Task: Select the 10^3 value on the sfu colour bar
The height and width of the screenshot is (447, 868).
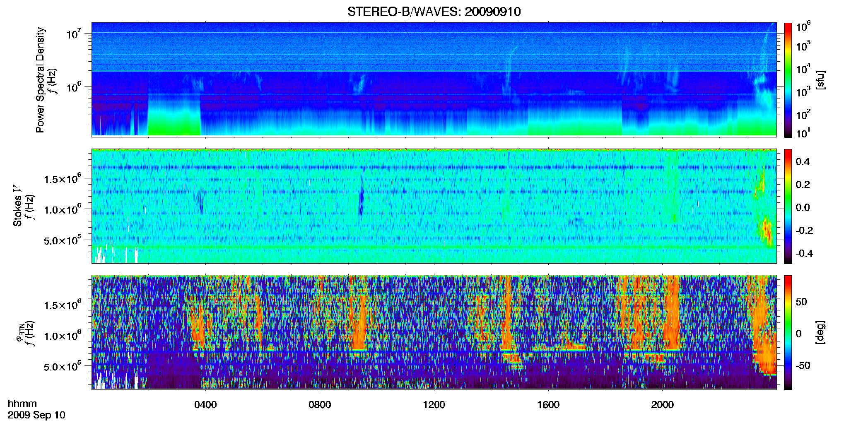Action: tap(803, 91)
